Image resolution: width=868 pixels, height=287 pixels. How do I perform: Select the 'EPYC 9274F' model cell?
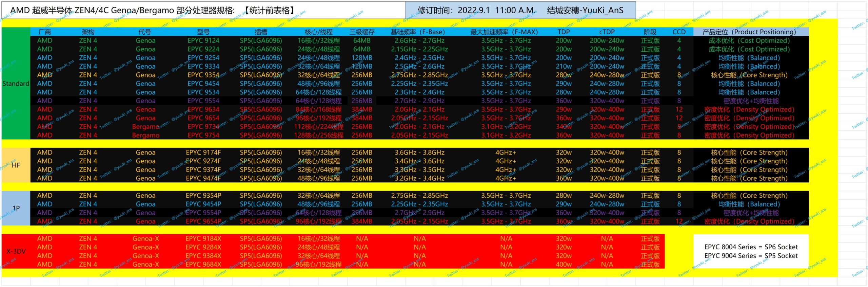(203, 161)
